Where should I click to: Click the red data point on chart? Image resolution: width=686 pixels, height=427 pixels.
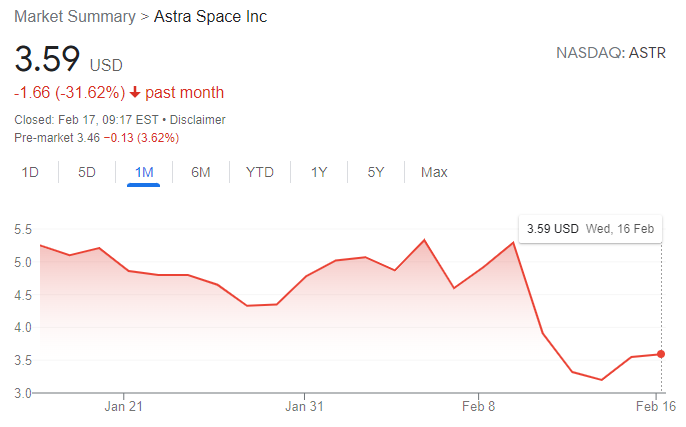(661, 354)
